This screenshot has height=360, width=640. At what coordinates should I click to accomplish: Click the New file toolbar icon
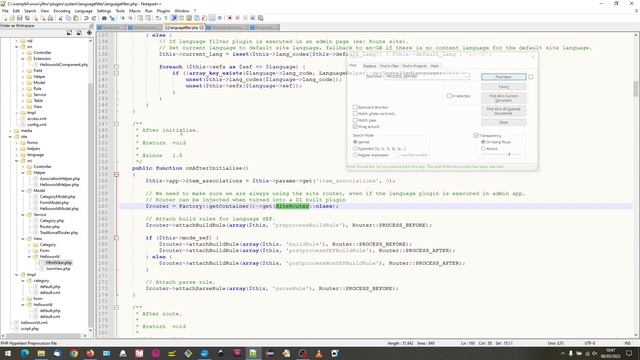click(x=5, y=18)
